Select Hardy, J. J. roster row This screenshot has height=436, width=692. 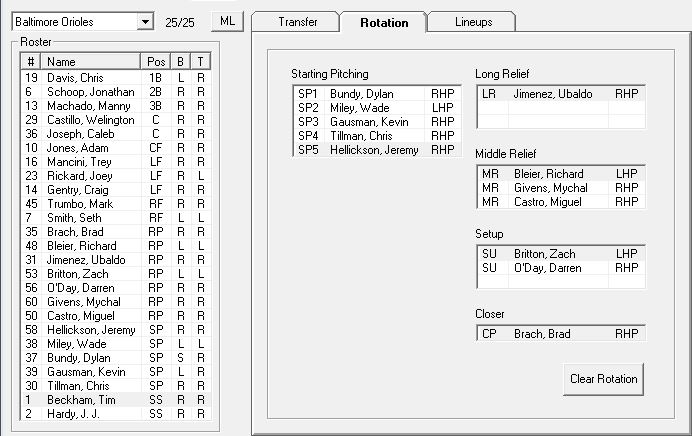click(x=90, y=413)
